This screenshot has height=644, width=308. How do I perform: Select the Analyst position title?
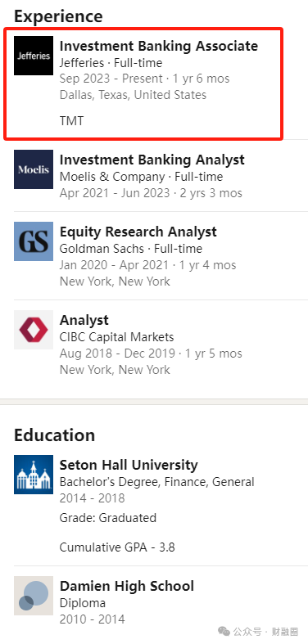pyautogui.click(x=84, y=320)
